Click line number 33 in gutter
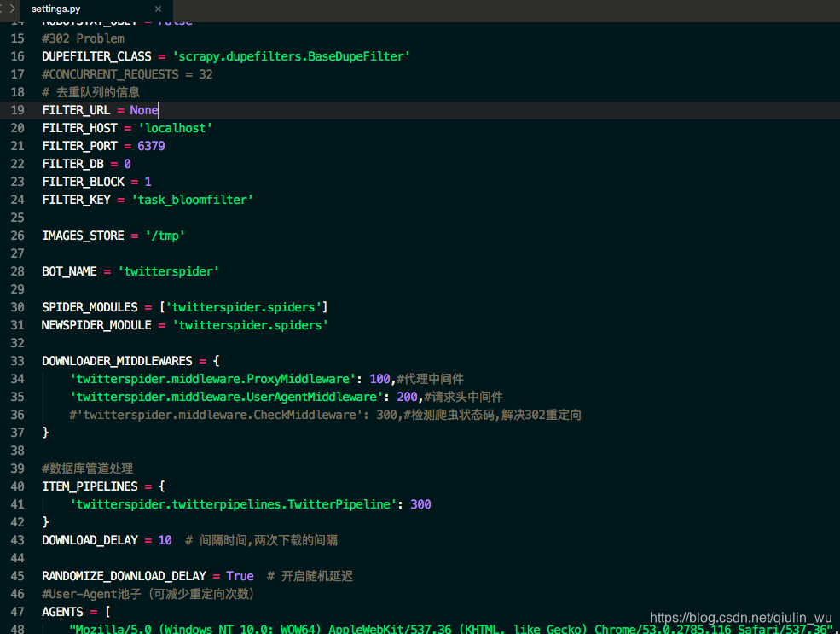 pyautogui.click(x=18, y=361)
